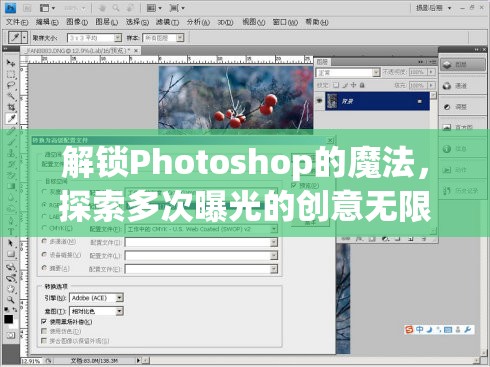Select the 3D Orbit camera tool

click(x=11, y=278)
